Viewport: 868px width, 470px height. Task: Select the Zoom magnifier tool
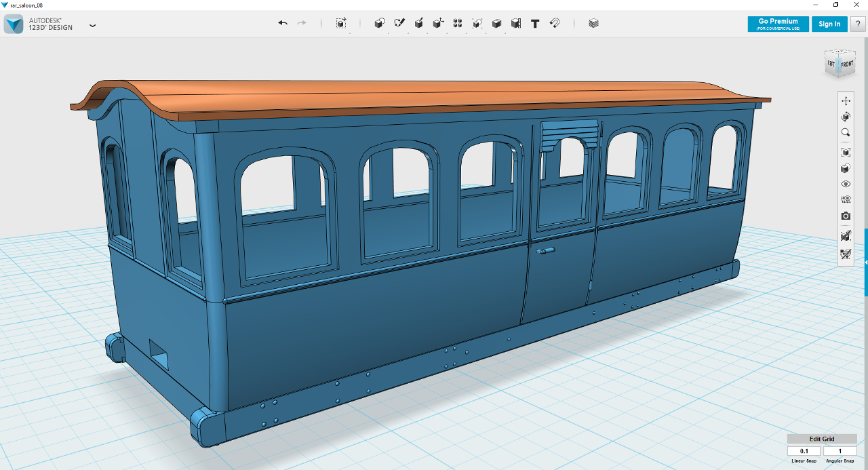(x=846, y=132)
